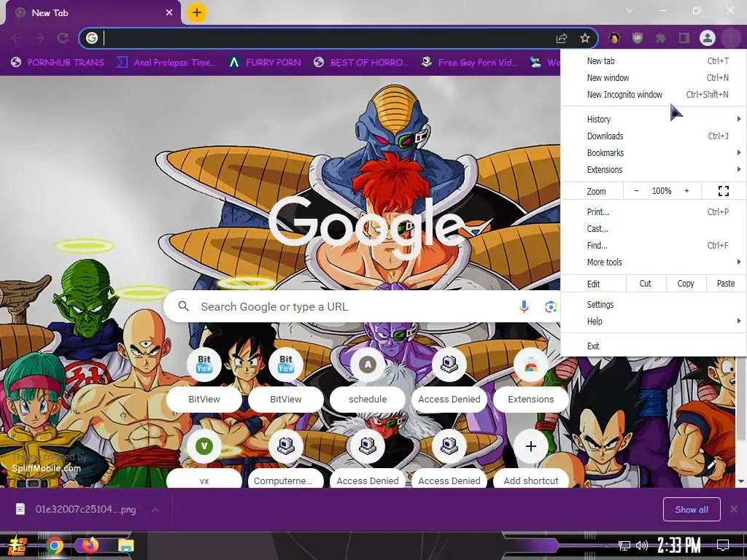The width and height of the screenshot is (747, 560).
Task: Open the extensions puzzle piece icon
Action: [x=661, y=38]
